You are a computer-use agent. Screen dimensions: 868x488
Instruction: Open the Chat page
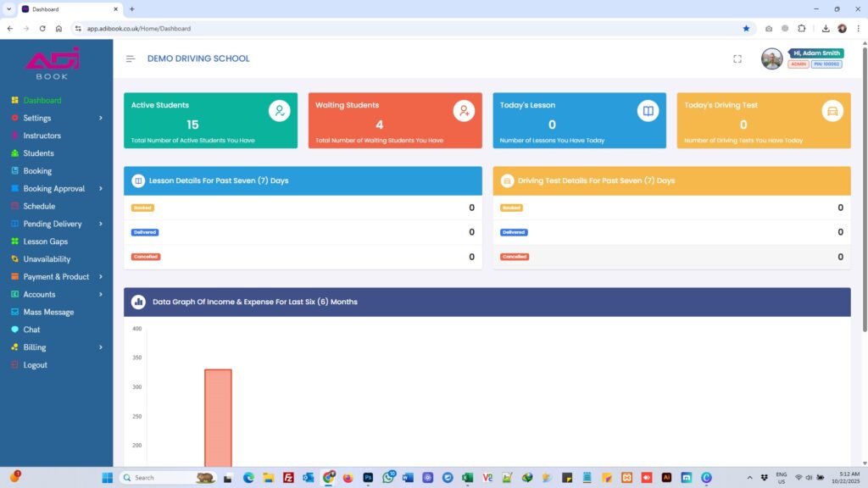coord(31,330)
